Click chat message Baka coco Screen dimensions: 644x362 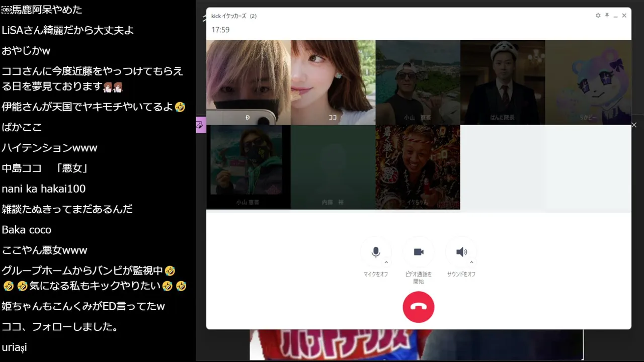pyautogui.click(x=27, y=230)
